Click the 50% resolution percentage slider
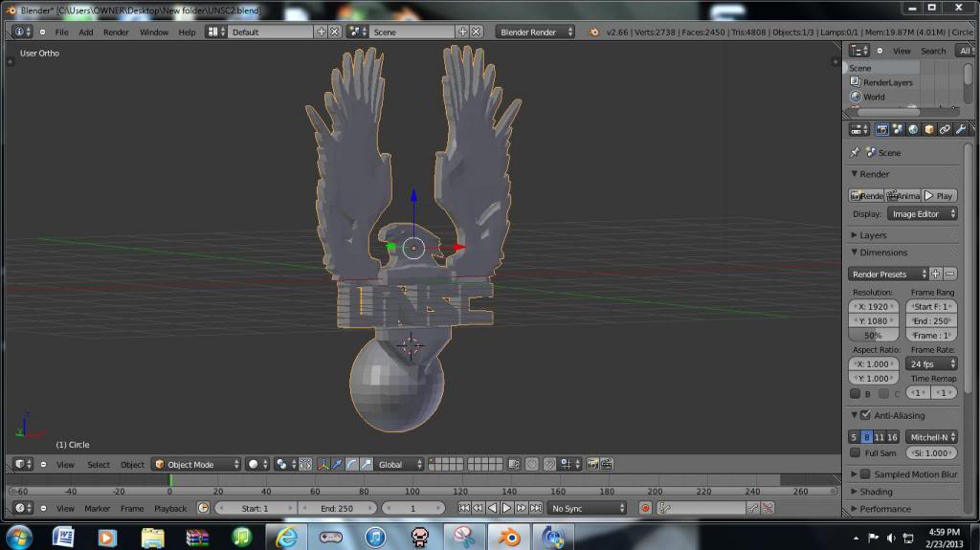 [873, 336]
